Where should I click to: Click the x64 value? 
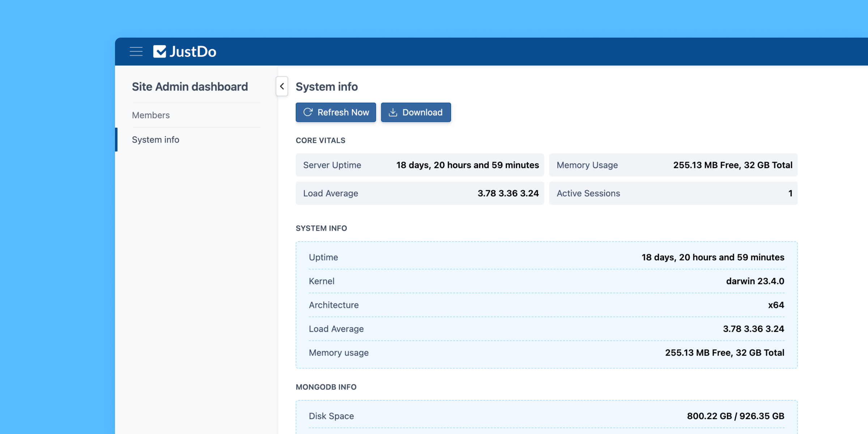[776, 305]
